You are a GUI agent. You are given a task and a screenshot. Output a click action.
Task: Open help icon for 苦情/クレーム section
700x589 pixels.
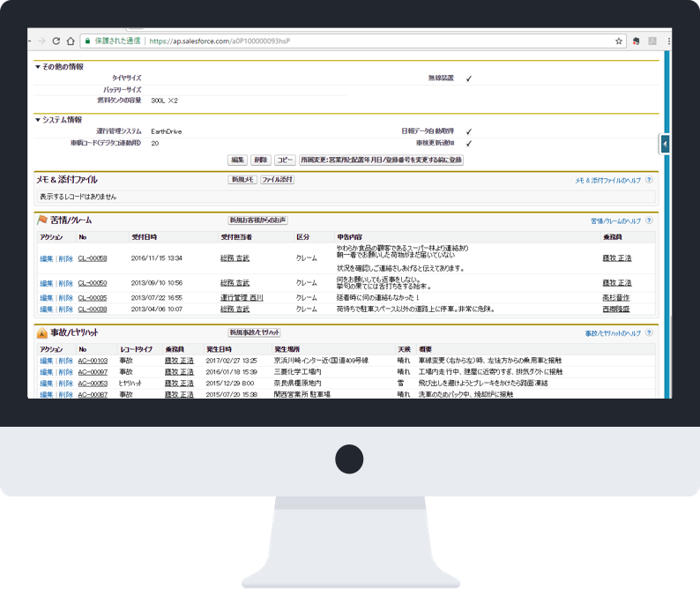[x=650, y=220]
